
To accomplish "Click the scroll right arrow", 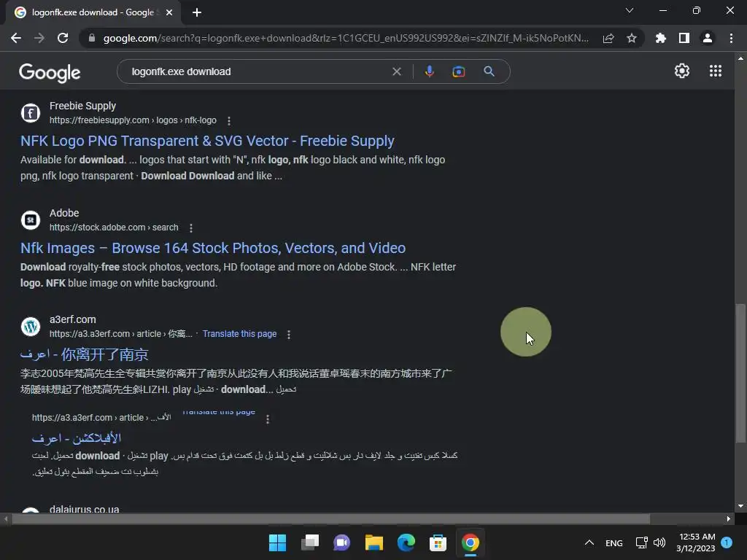I will (729, 519).
